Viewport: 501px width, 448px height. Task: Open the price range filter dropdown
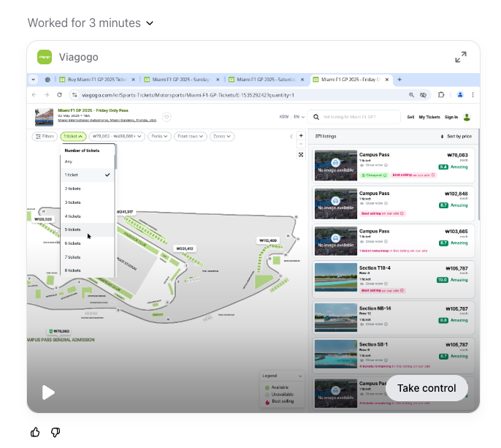(x=117, y=137)
